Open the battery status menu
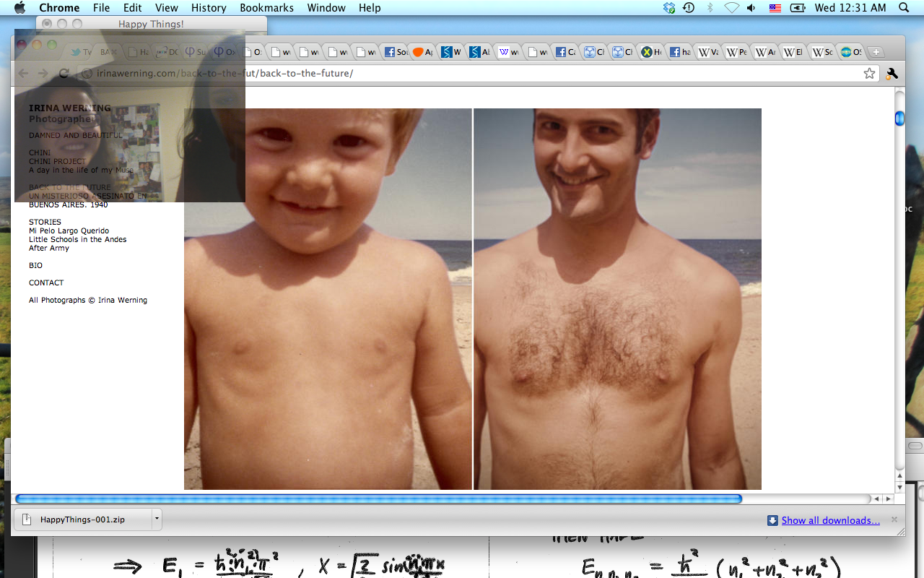This screenshot has width=924, height=578. 798,8
